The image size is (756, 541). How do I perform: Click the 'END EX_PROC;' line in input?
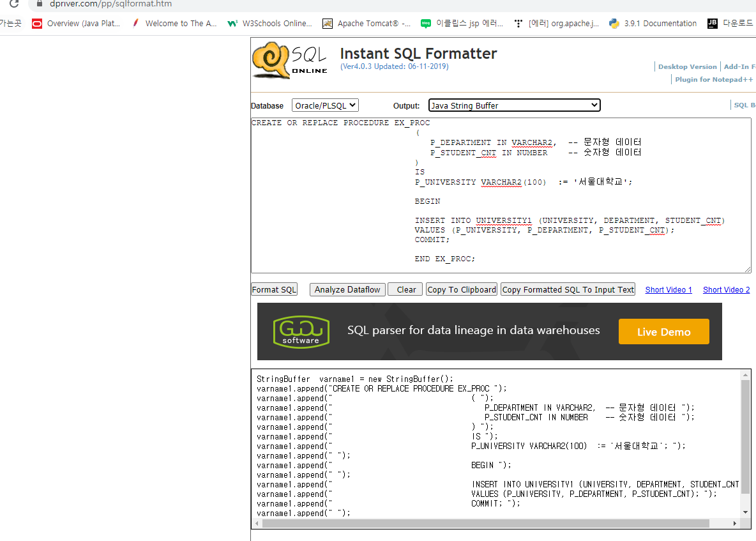coord(444,259)
